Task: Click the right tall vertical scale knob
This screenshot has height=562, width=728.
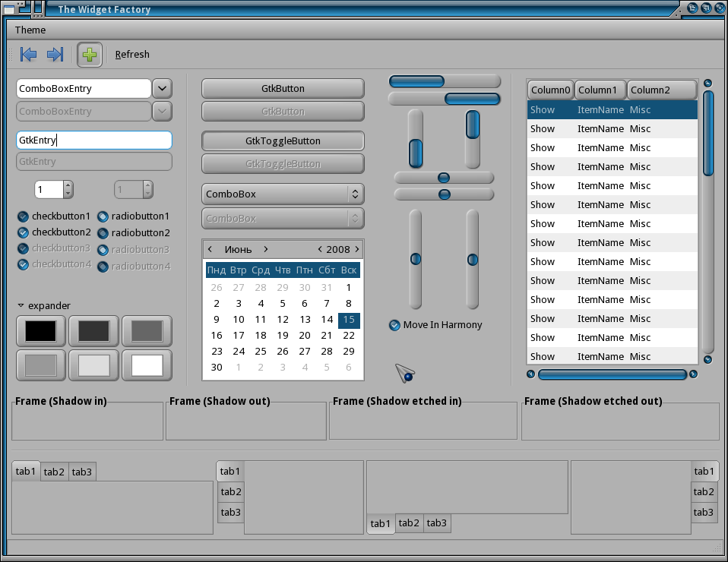Action: click(473, 260)
